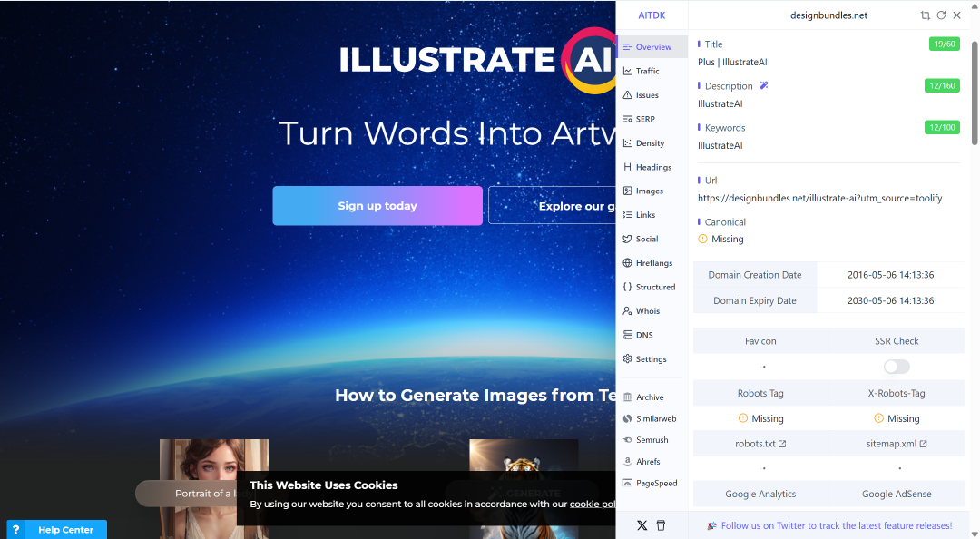This screenshot has height=539, width=980.
Task: Click the Structured braces icon
Action: coord(628,287)
